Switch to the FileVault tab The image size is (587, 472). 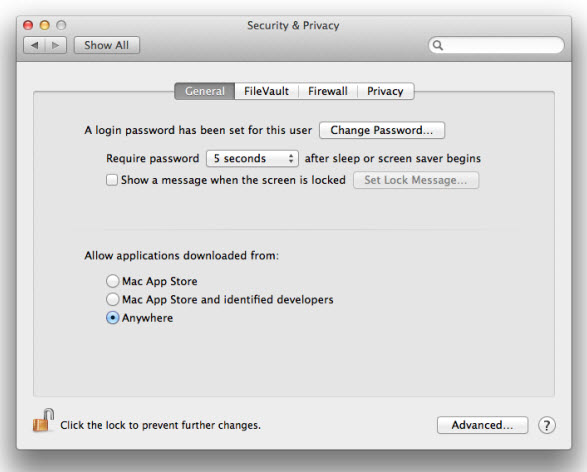(x=267, y=91)
